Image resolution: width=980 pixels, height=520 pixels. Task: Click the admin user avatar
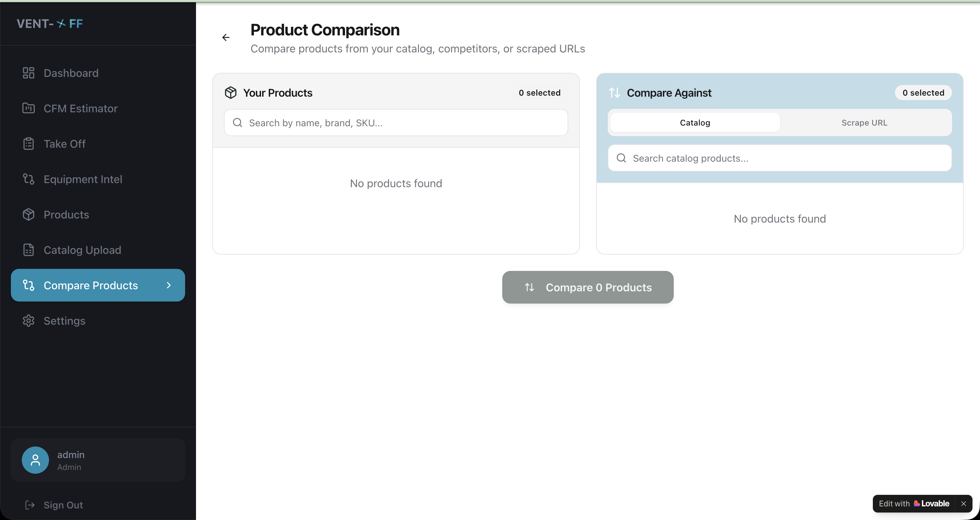35,460
